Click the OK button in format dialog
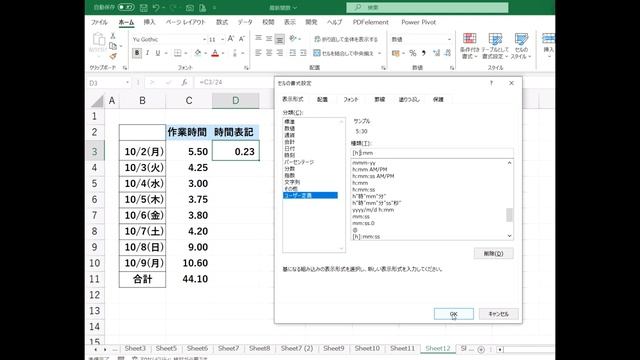Viewport: 640px width, 360px height. (x=453, y=314)
